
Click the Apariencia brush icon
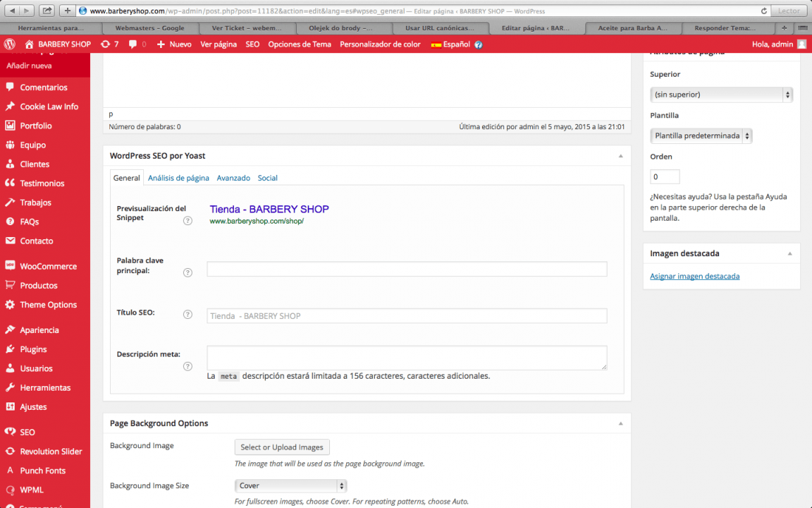10,330
